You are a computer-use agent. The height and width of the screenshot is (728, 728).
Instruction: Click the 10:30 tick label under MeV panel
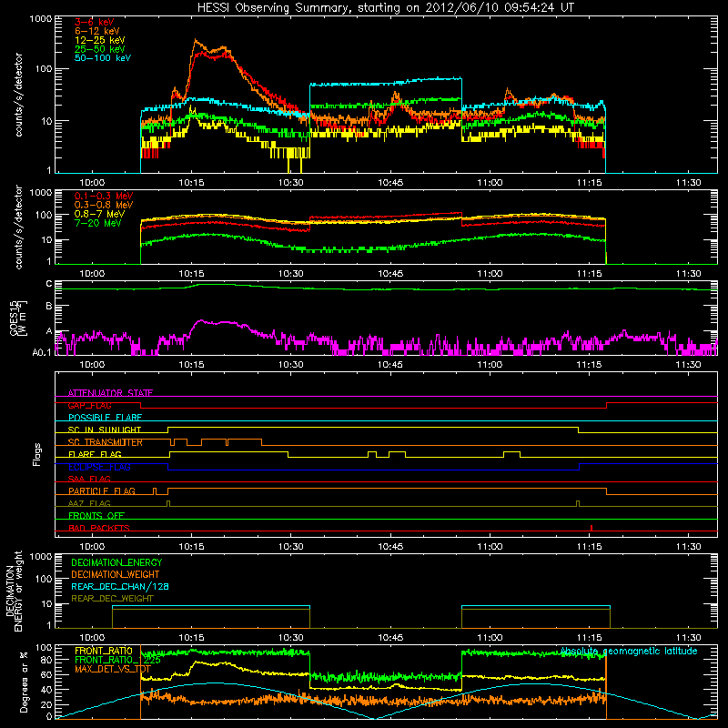coord(290,274)
